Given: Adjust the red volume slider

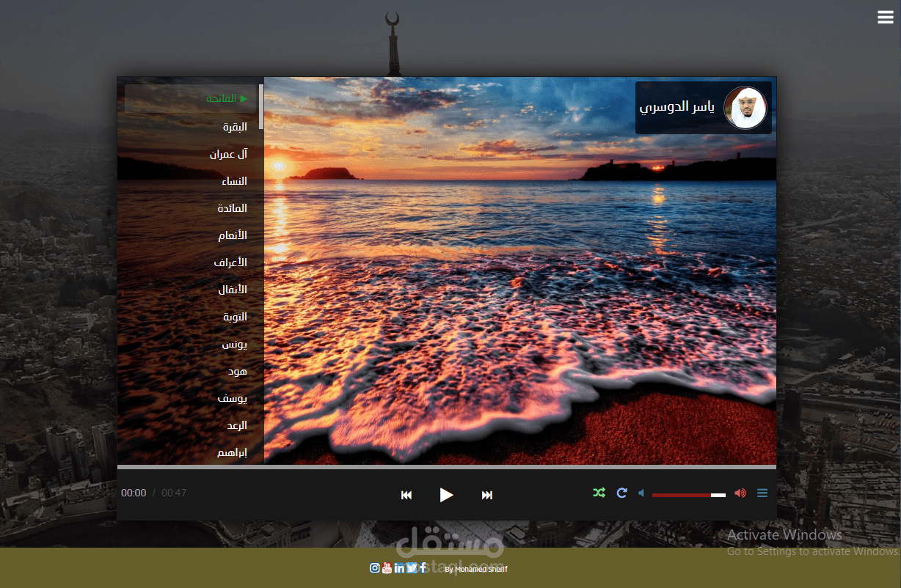Looking at the screenshot, I should 689,495.
